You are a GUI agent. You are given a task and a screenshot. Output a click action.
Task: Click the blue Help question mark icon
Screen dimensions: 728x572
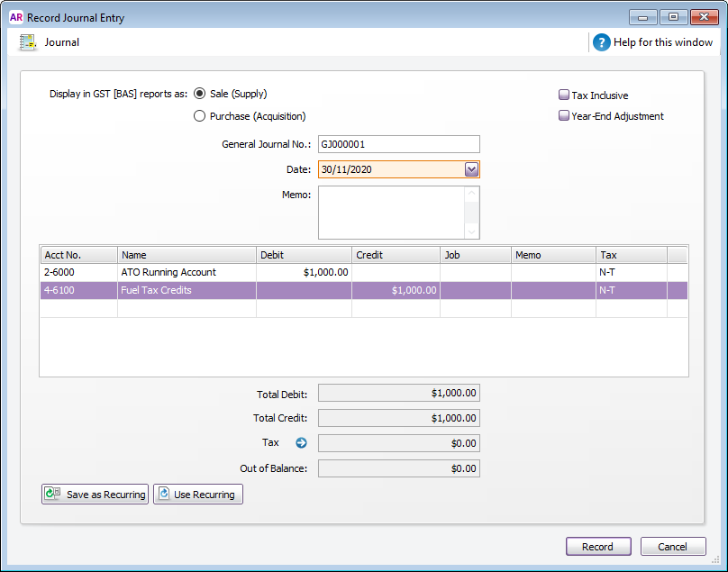click(x=601, y=41)
